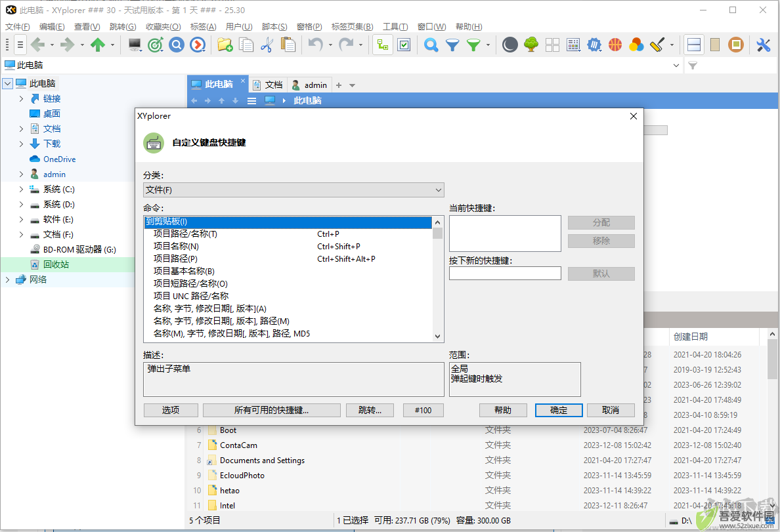Click the 创建日期 column header
This screenshot has width=780, height=532.
click(713, 337)
